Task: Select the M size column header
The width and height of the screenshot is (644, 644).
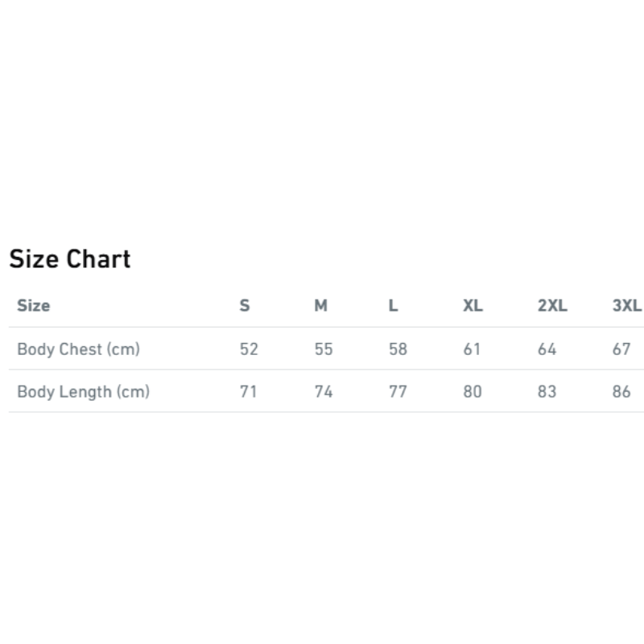Action: pos(321,306)
